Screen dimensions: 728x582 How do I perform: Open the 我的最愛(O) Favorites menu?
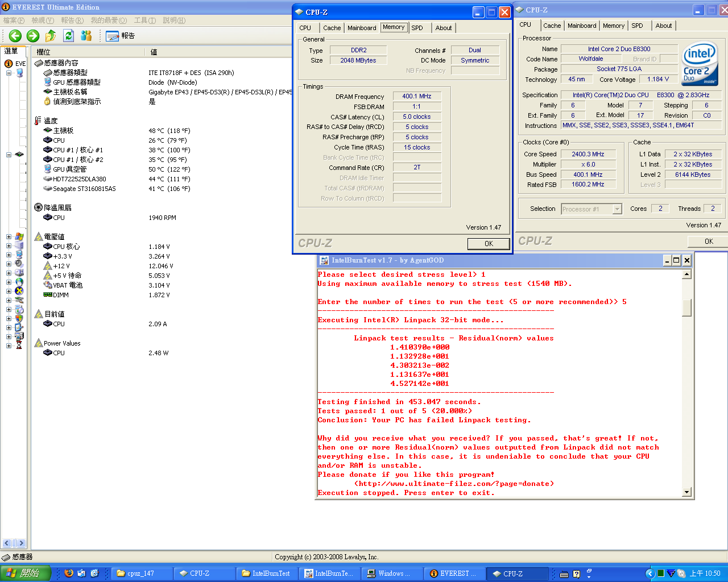coord(109,20)
